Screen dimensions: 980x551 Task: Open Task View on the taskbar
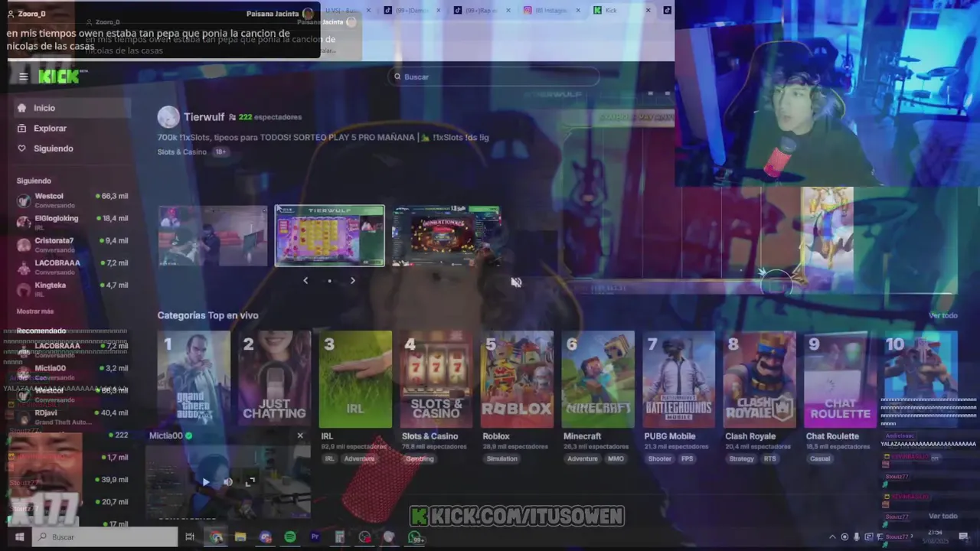pos(190,537)
